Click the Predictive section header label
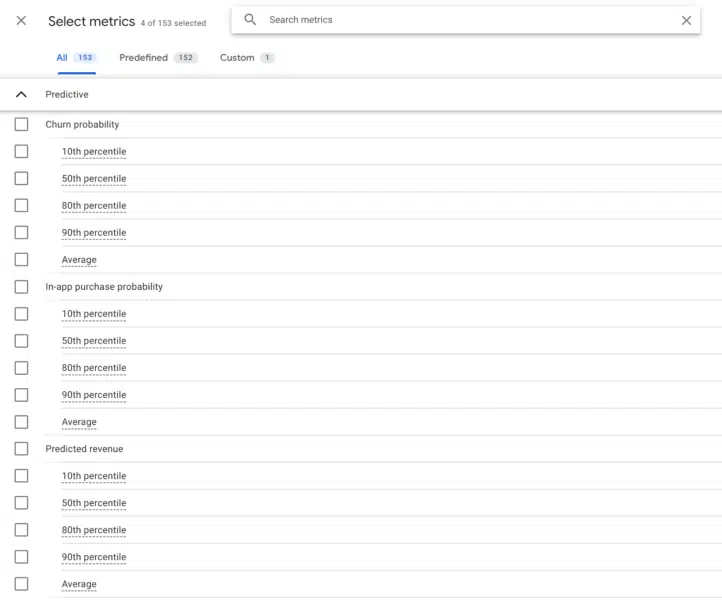This screenshot has width=722, height=600. click(x=67, y=95)
